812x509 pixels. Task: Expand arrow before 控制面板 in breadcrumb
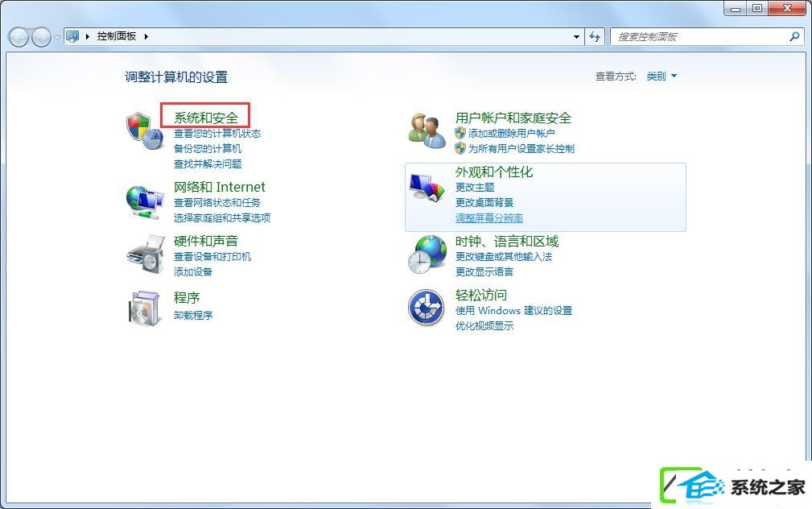point(87,36)
